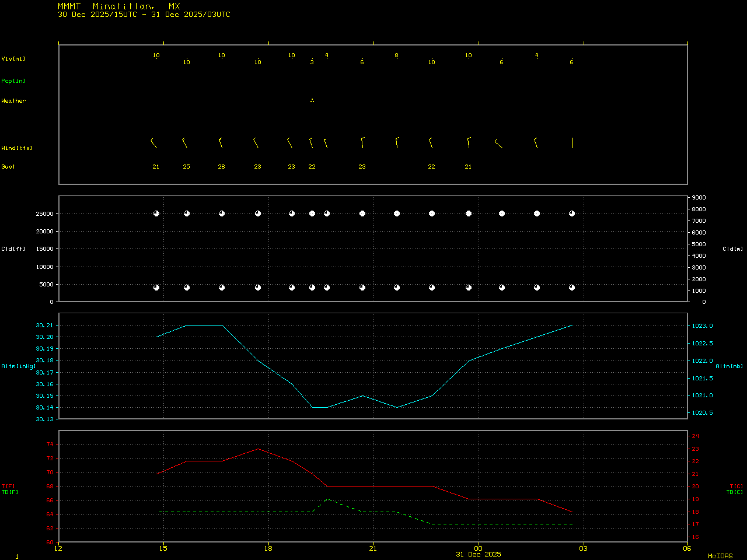747x560 pixels.
Task: Select the visibility value 3
Action: [312, 62]
